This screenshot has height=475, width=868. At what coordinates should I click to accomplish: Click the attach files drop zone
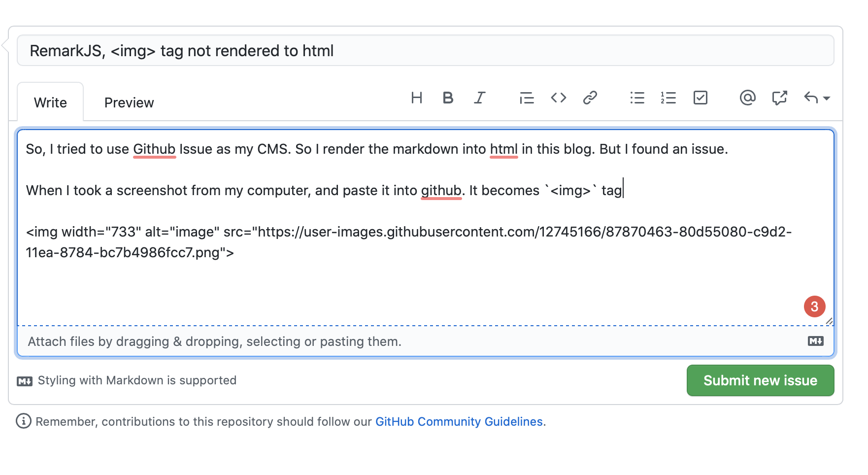click(426, 341)
